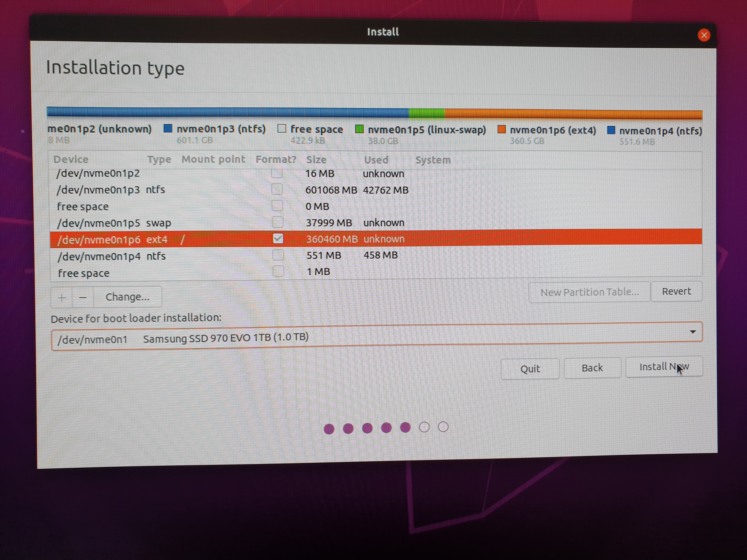Click orange ext4 segment of partition bar

click(573, 114)
